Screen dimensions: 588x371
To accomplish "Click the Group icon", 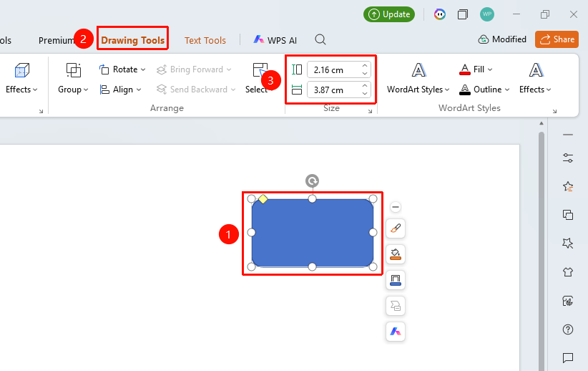I will click(x=73, y=70).
